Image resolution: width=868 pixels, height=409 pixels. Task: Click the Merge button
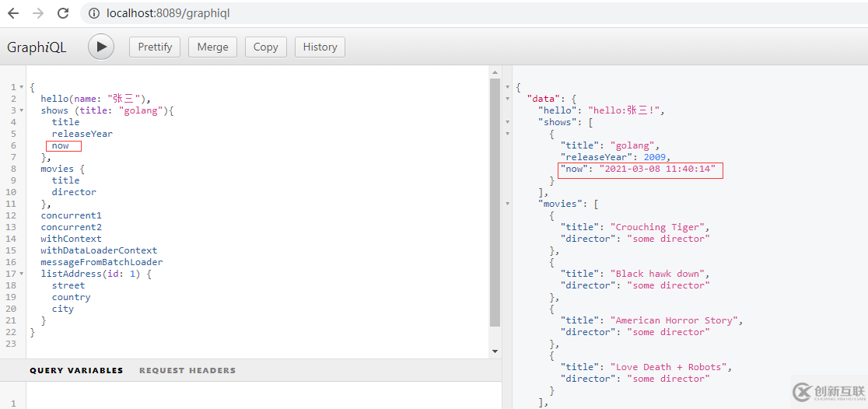point(212,47)
